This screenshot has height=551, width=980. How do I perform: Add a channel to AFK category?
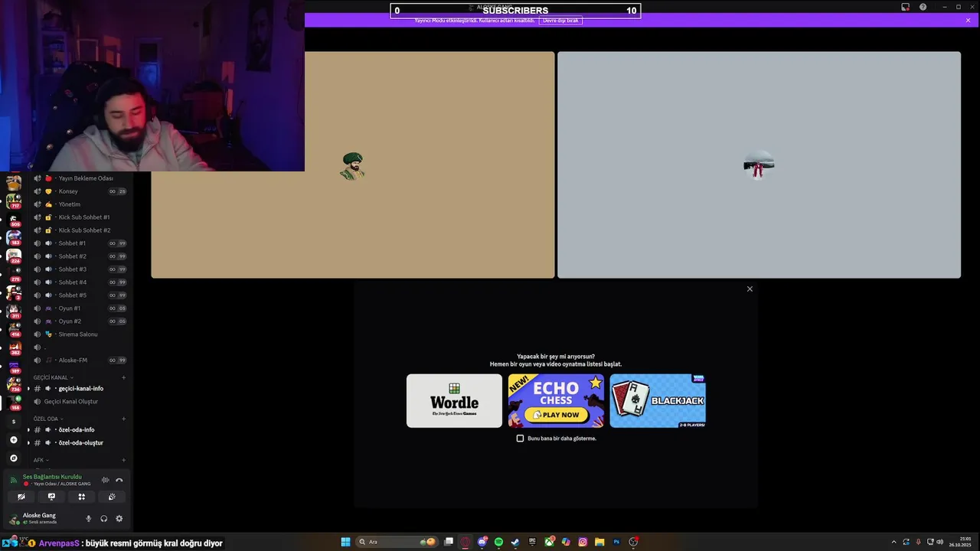(124, 460)
